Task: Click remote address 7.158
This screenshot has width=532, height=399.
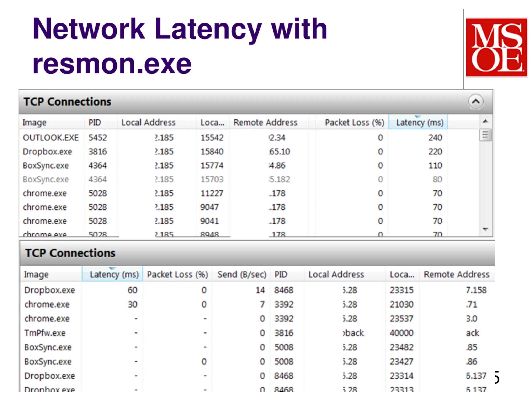Action: click(x=476, y=290)
